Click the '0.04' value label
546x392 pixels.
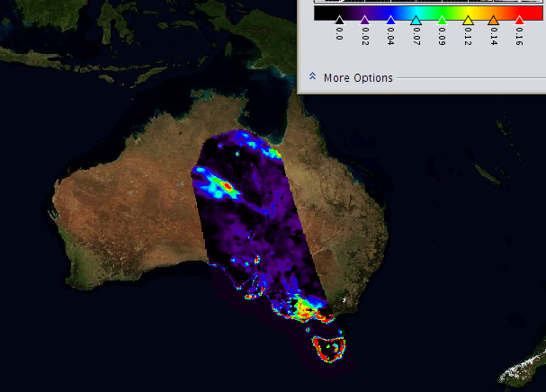pos(390,36)
